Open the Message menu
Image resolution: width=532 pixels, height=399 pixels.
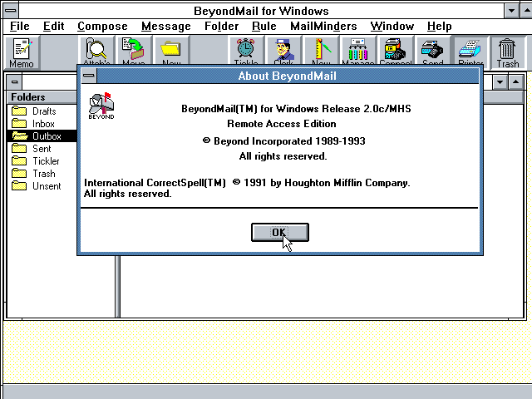click(166, 26)
